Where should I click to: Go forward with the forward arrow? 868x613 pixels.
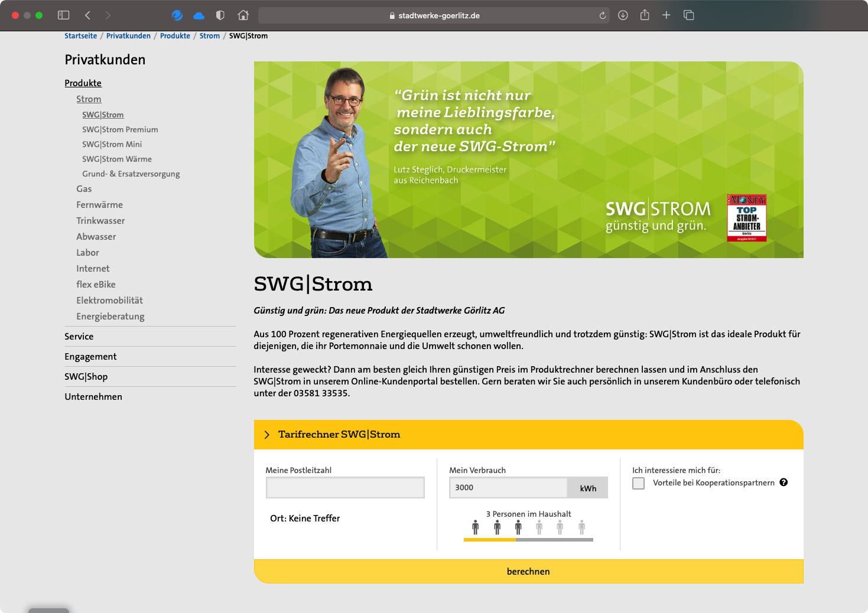108,15
